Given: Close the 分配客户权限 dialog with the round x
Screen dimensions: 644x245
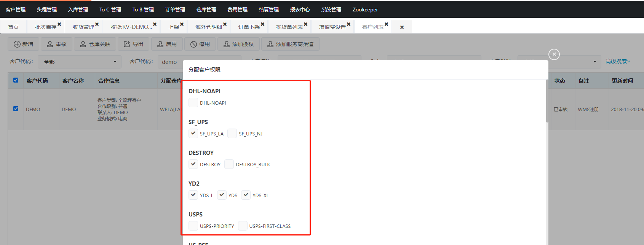Looking at the screenshot, I should click(554, 54).
